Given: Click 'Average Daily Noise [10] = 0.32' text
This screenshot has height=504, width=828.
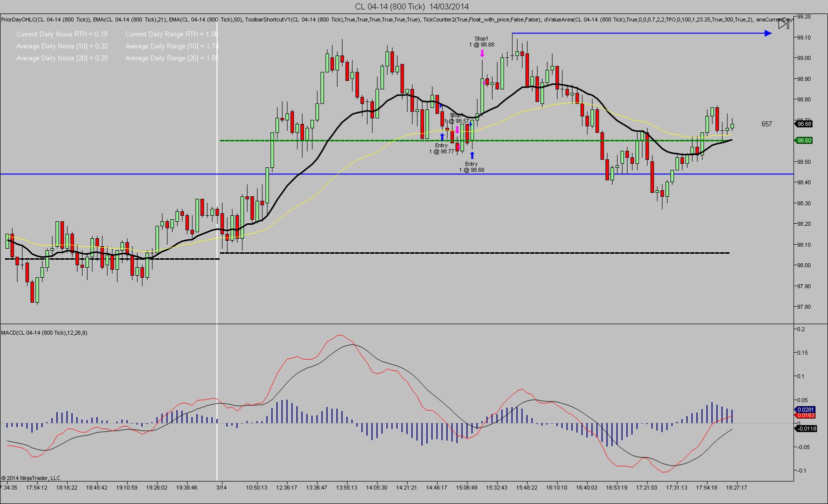Looking at the screenshot, I should (62, 46).
